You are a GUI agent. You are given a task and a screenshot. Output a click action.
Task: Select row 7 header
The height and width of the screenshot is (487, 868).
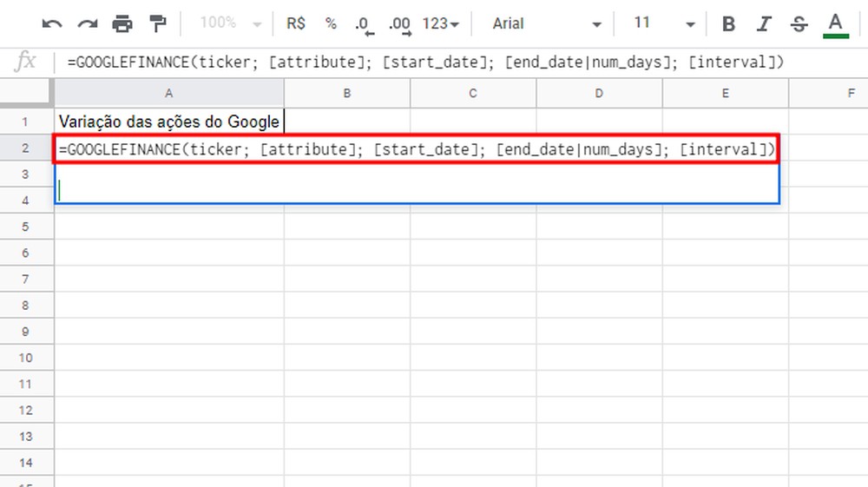[x=25, y=279]
